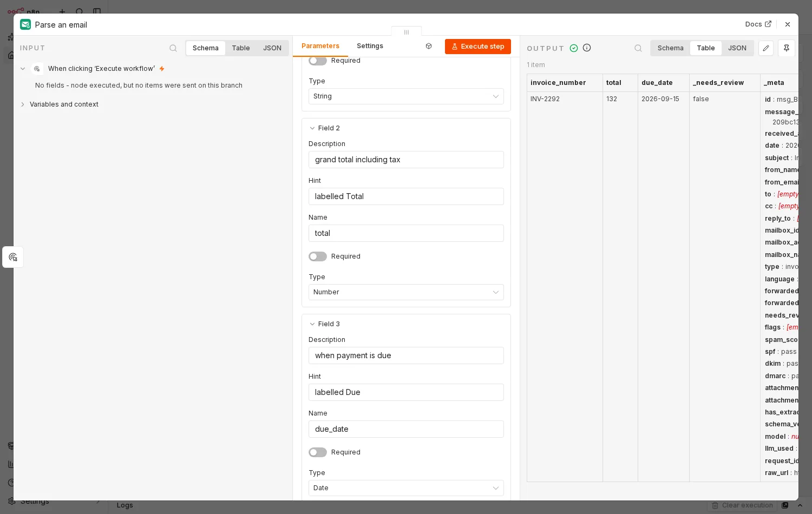Edit output with the pencil icon
Screen dimensions: 812x514
[x=766, y=48]
